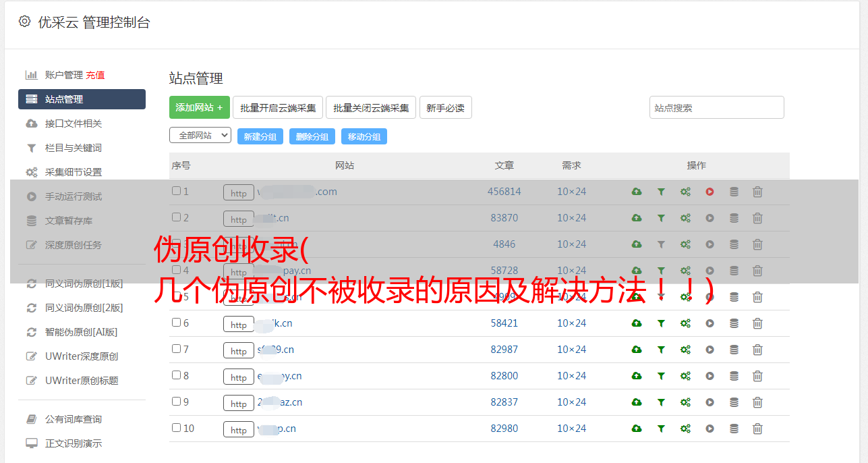Select 站点管理 in the sidebar
The height and width of the screenshot is (463, 868).
(82, 99)
